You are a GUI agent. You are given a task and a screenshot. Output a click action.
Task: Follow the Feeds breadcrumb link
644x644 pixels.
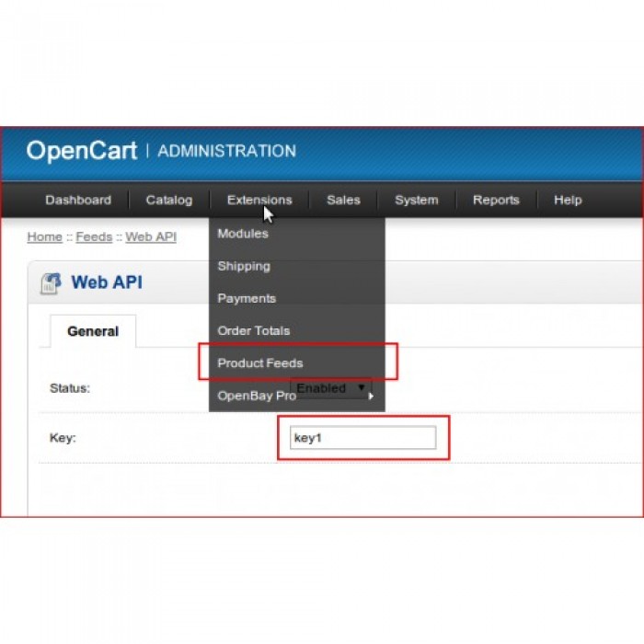point(94,237)
